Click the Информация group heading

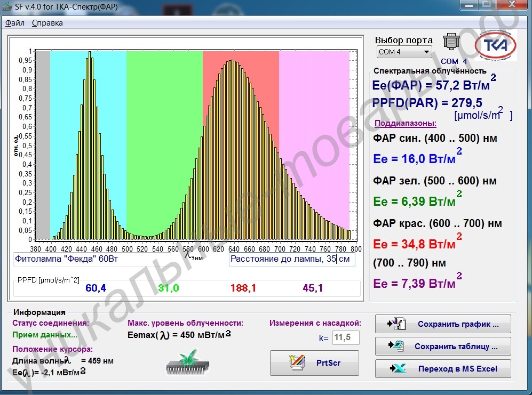[39, 312]
